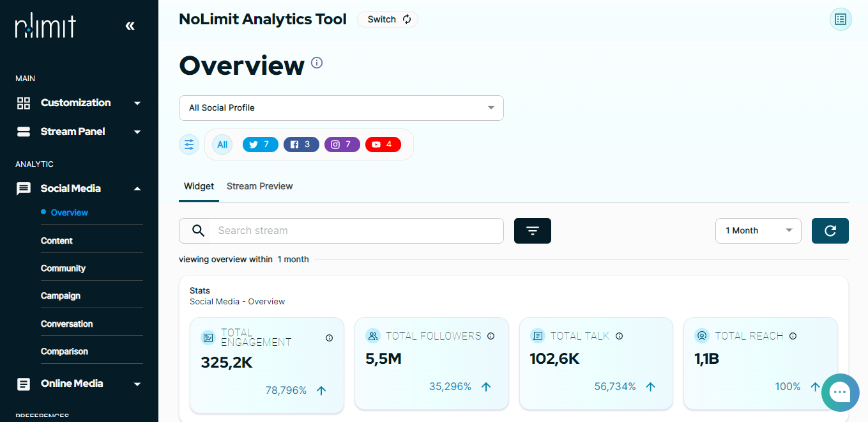Click the Online Media document icon
The height and width of the screenshot is (422, 868).
coord(24,384)
